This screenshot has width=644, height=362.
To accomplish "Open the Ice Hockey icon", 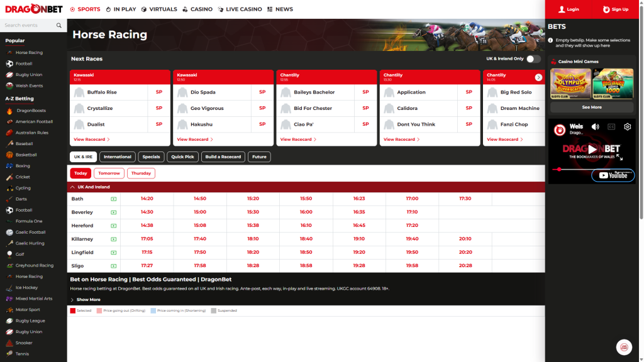I will tap(9, 288).
